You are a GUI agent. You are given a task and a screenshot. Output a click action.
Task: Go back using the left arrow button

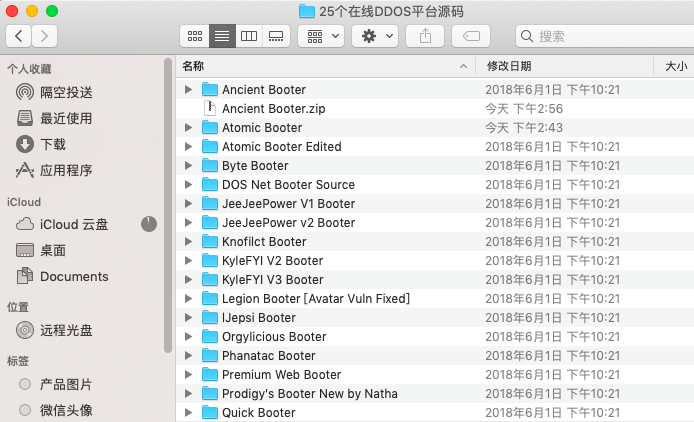click(19, 36)
